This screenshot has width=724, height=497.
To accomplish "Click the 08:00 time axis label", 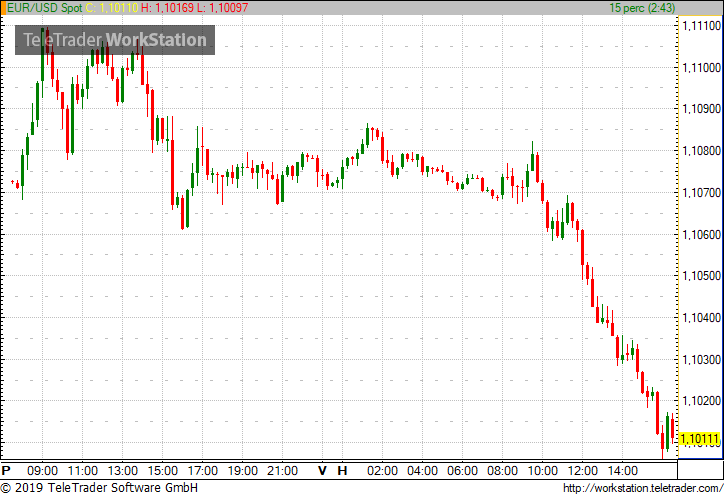I will click(502, 471).
